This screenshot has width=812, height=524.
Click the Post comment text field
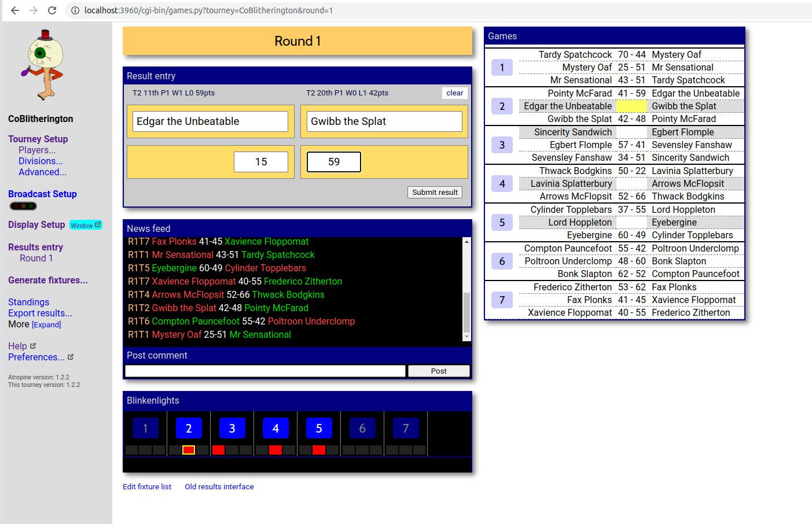(x=265, y=371)
